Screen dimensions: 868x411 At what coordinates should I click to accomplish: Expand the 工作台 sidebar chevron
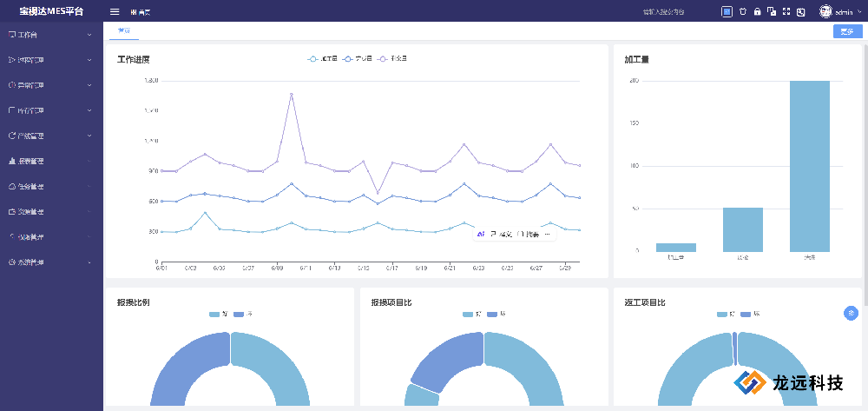point(89,35)
